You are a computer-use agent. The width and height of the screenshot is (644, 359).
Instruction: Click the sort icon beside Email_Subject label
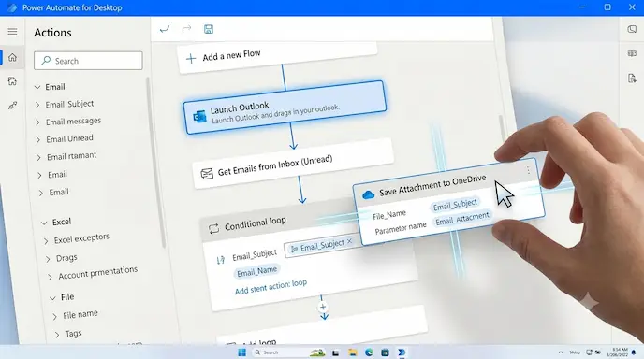pos(221,260)
